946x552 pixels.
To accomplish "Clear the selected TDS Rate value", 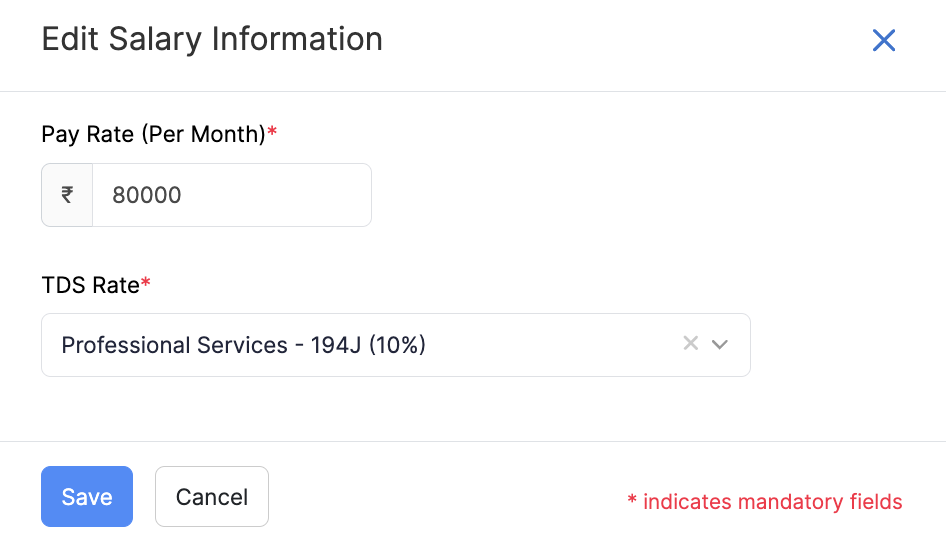I will click(690, 344).
